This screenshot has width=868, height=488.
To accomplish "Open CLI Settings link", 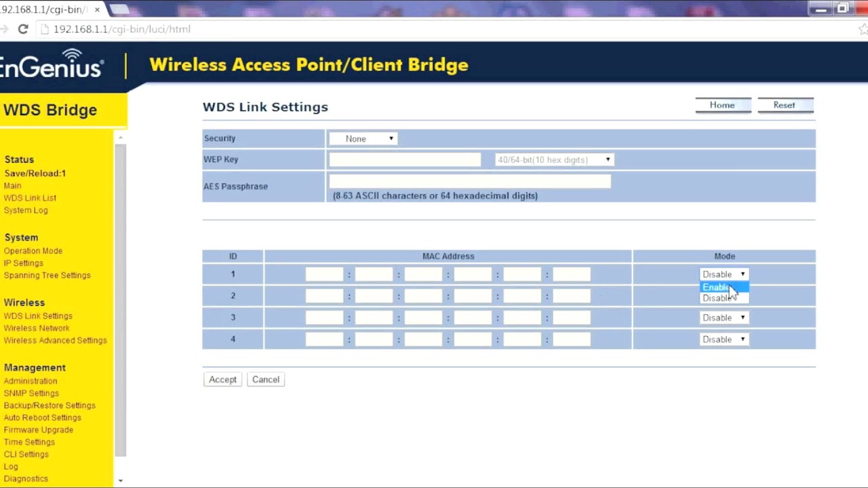I will [x=26, y=454].
